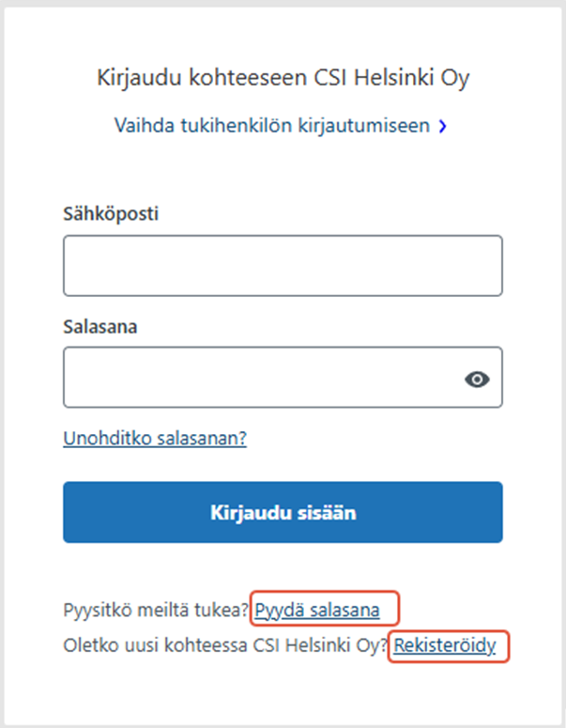Open the Vaihda tukihenkilön kirjautumiseen link
566x728 pixels.
272,125
